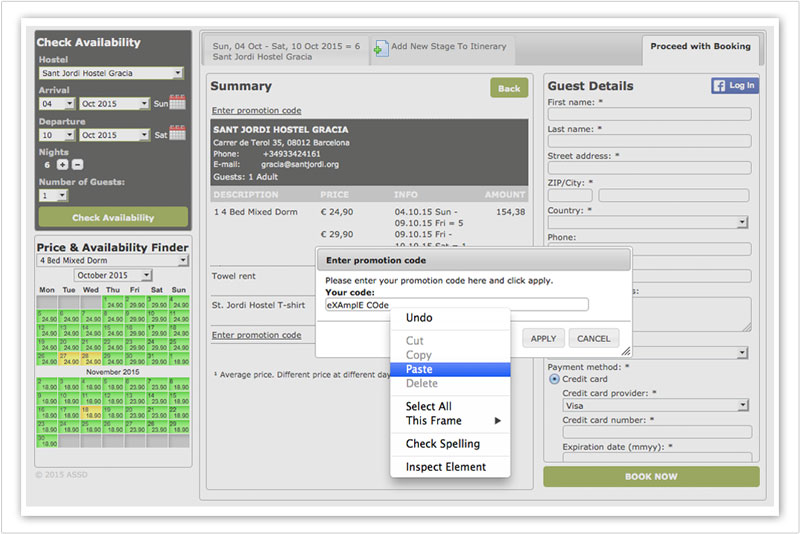This screenshot has width=800, height=534.
Task: Increase nights with the plus icon
Action: click(62, 165)
